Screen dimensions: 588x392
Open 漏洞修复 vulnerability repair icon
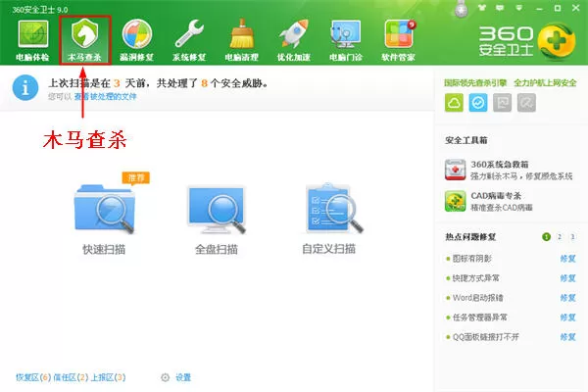point(137,34)
